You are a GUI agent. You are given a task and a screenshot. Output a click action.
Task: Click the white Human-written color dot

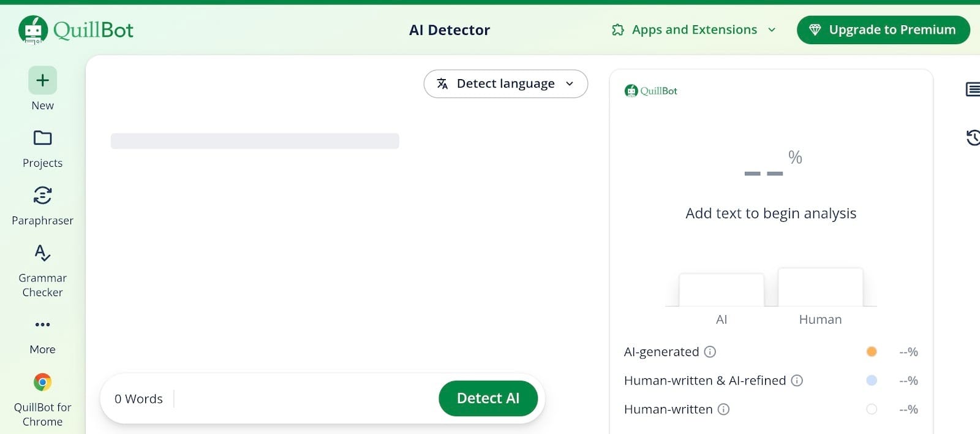click(872, 409)
